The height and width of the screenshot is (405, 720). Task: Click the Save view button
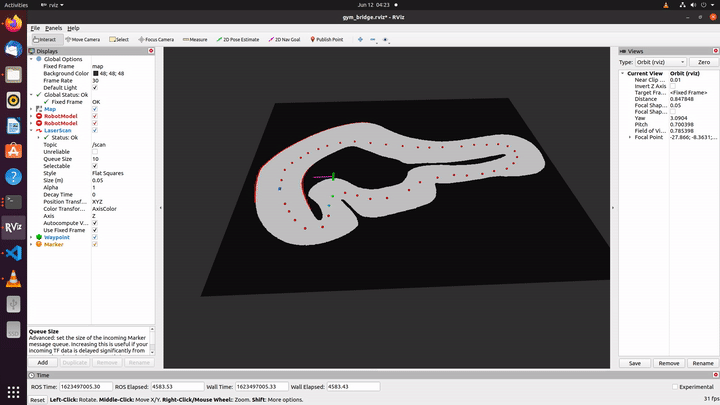tap(635, 363)
